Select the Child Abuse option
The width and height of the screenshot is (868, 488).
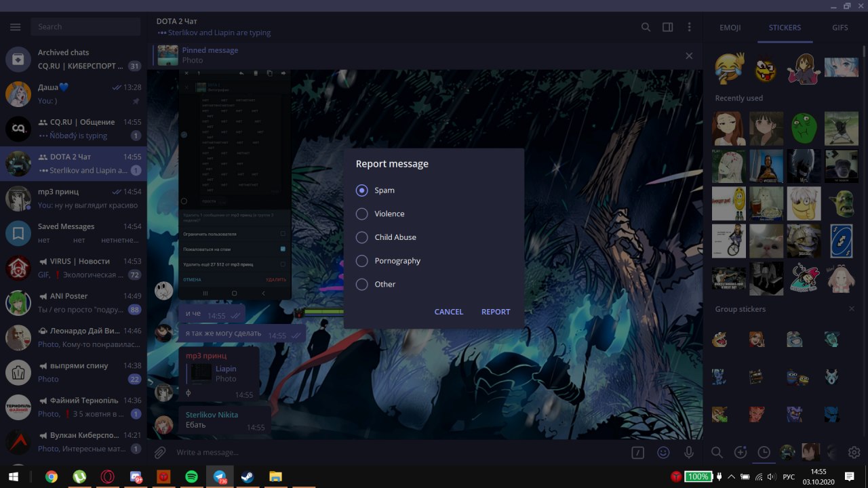click(x=362, y=237)
